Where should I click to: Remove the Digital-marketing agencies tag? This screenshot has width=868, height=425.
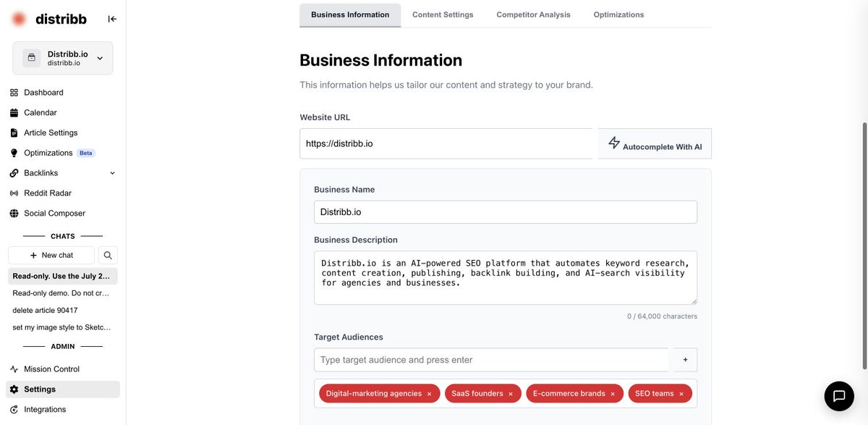point(429,394)
